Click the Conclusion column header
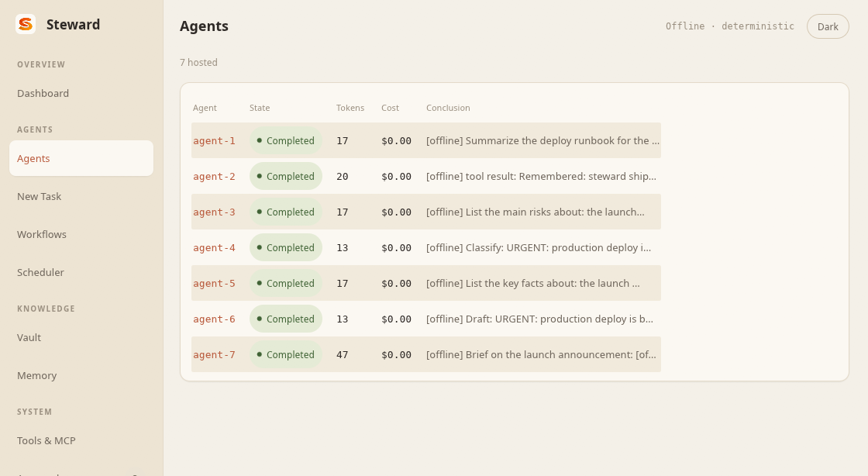The height and width of the screenshot is (476, 868). coord(448,108)
